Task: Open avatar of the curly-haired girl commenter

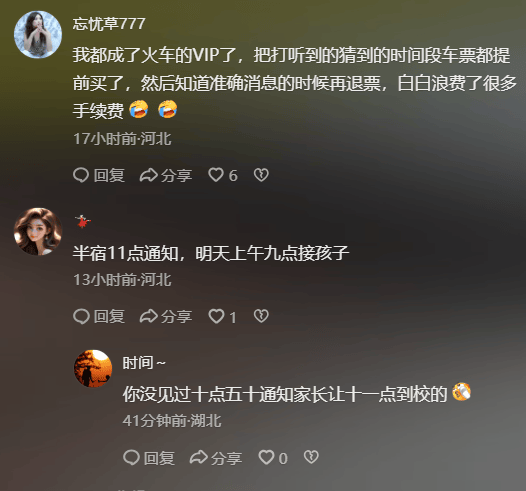Action: click(x=38, y=231)
